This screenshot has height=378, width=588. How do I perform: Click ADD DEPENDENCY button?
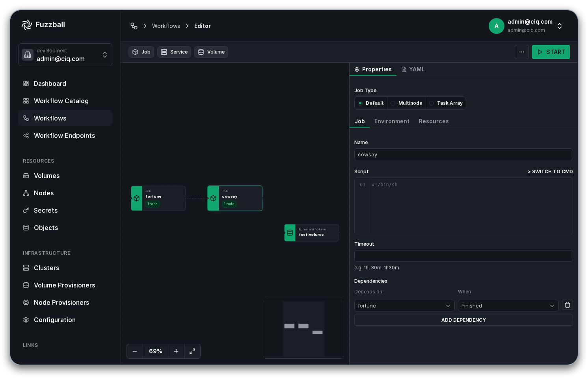click(463, 320)
